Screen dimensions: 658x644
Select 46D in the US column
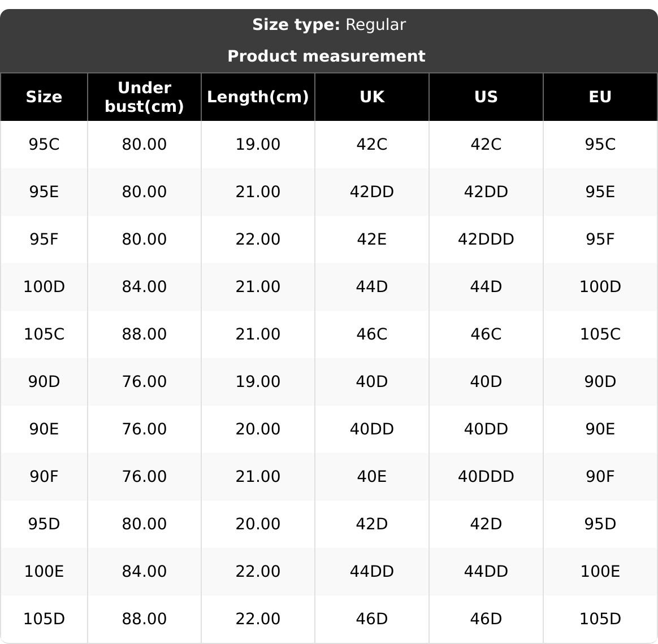(x=486, y=619)
